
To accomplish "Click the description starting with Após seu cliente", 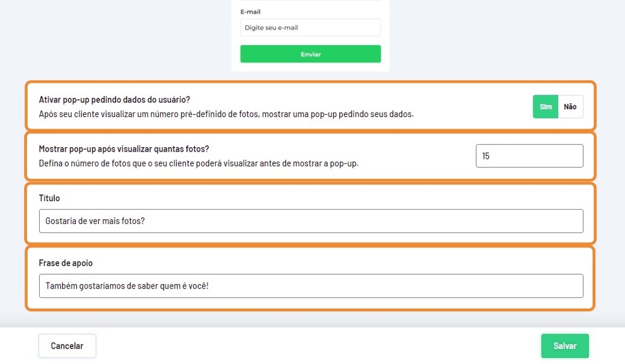I will (226, 114).
